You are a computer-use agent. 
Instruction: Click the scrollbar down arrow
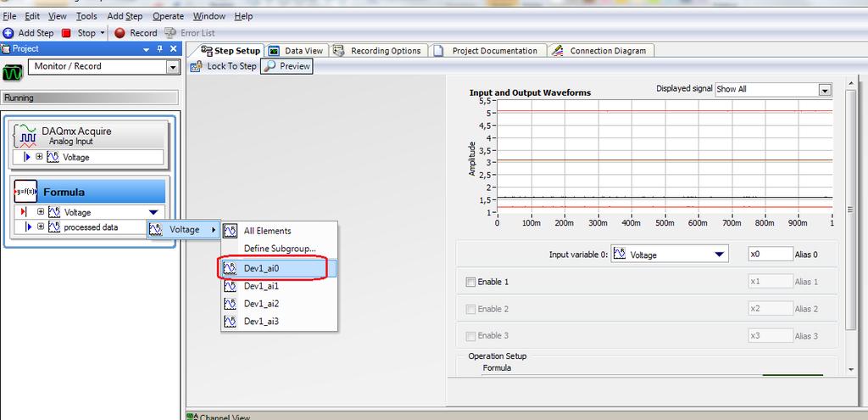point(851,369)
